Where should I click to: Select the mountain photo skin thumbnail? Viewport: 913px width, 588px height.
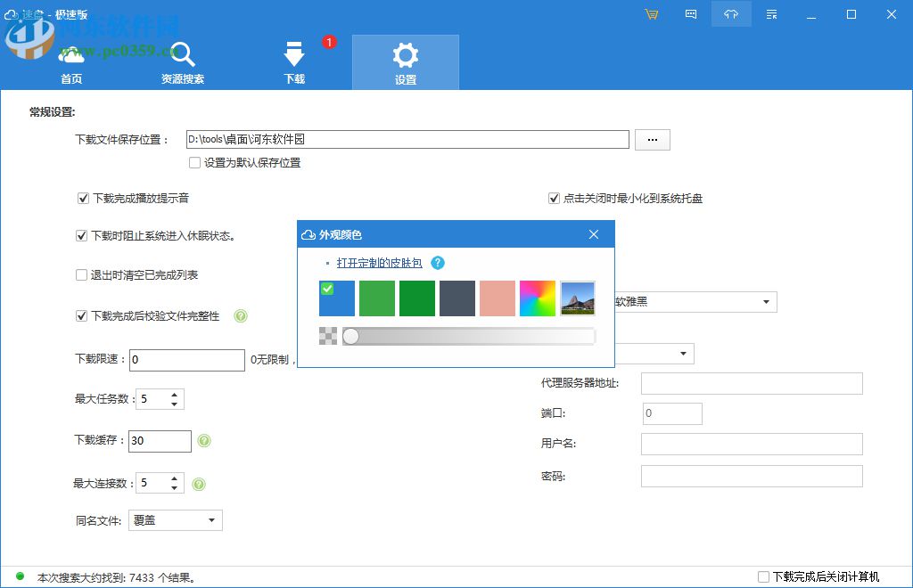click(577, 298)
